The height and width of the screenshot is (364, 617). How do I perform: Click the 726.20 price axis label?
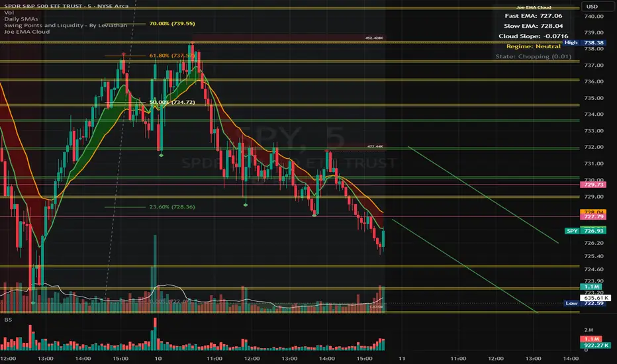point(594,243)
